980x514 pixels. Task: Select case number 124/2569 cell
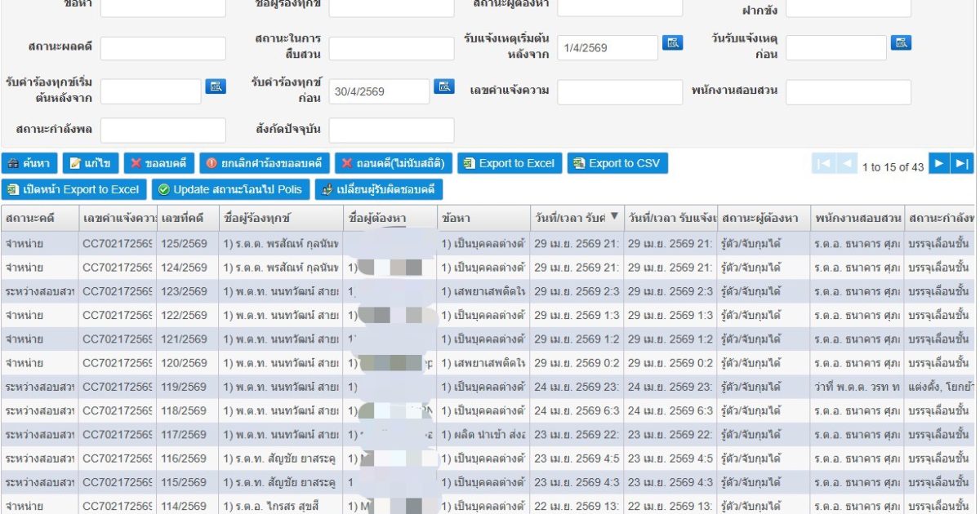point(188,268)
